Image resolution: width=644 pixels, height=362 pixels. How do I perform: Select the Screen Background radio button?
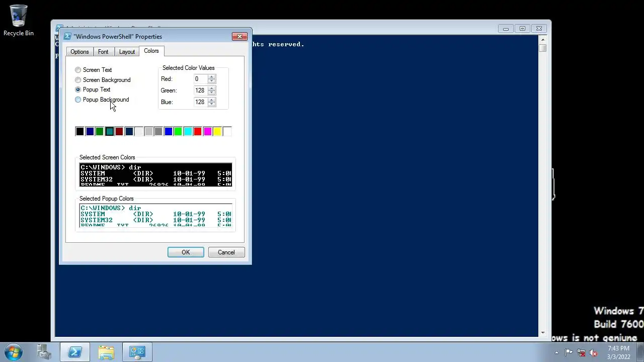(x=78, y=80)
